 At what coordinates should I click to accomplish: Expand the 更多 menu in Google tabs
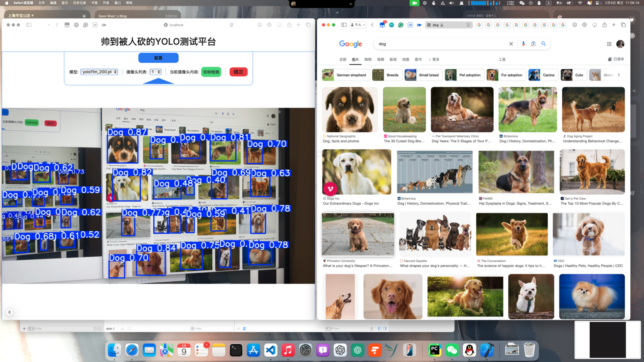434,60
